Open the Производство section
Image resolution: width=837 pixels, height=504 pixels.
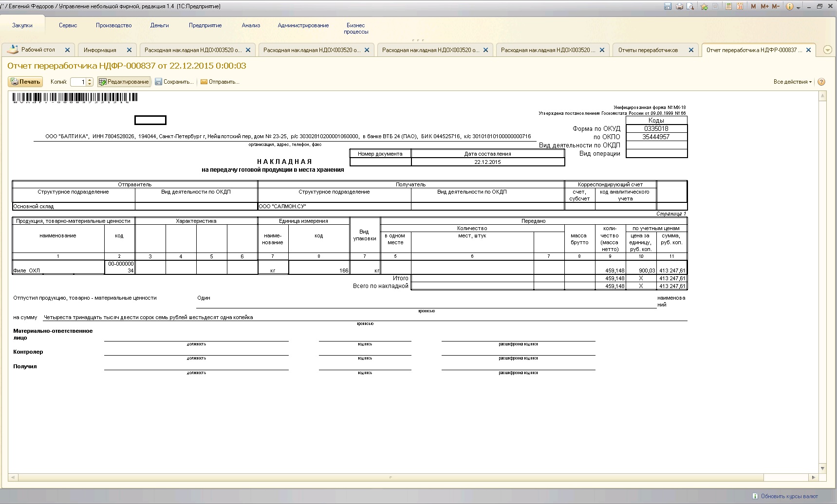point(114,25)
